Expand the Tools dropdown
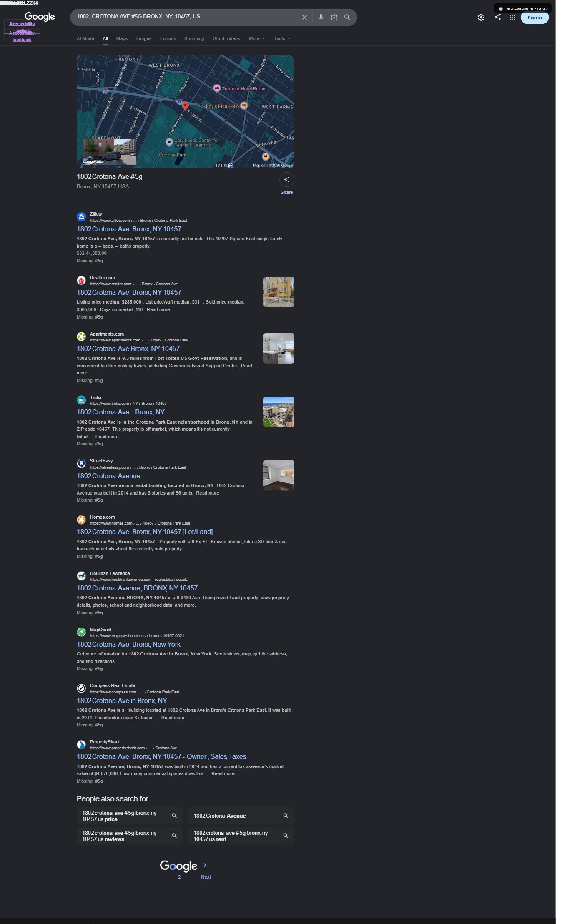Viewport: 562px width, 924px height. pyautogui.click(x=282, y=38)
